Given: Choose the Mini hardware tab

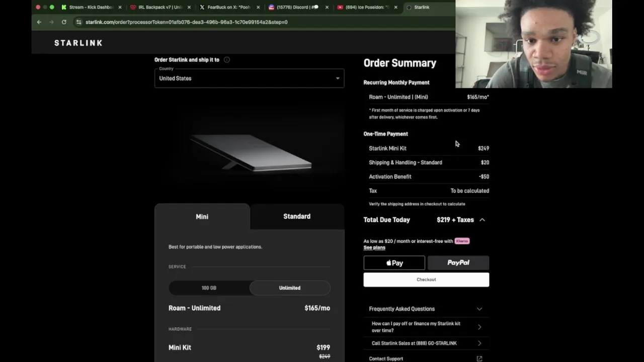Looking at the screenshot, I should pos(202,217).
